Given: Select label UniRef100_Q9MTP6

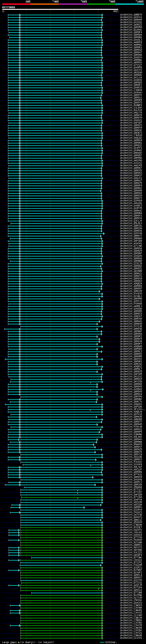Looking at the screenshot, I should [x=131, y=397].
